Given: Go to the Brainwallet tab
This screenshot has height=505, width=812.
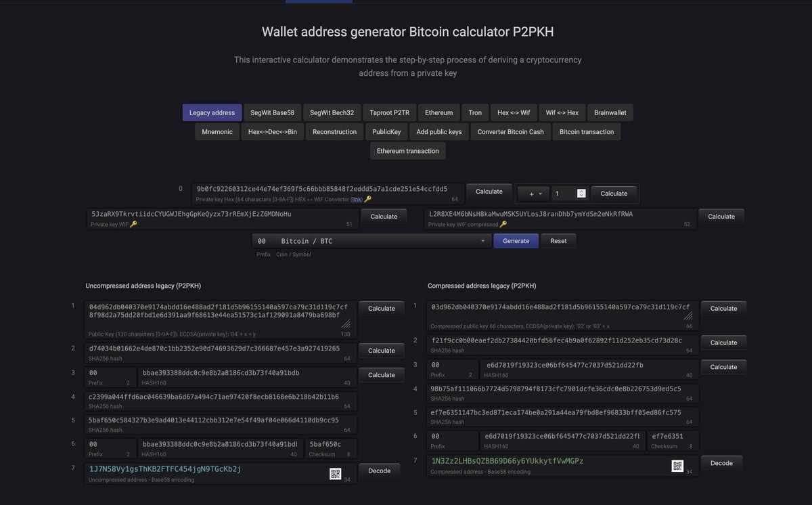Looking at the screenshot, I should [610, 113].
